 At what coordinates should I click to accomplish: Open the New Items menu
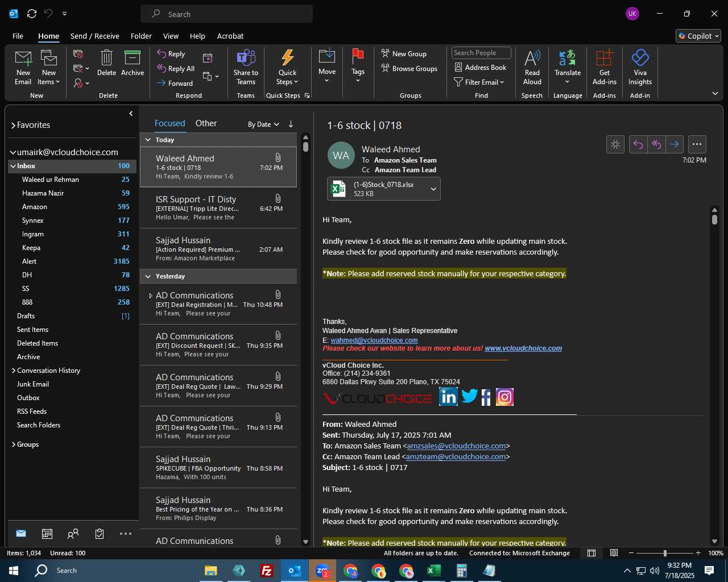tap(49, 68)
